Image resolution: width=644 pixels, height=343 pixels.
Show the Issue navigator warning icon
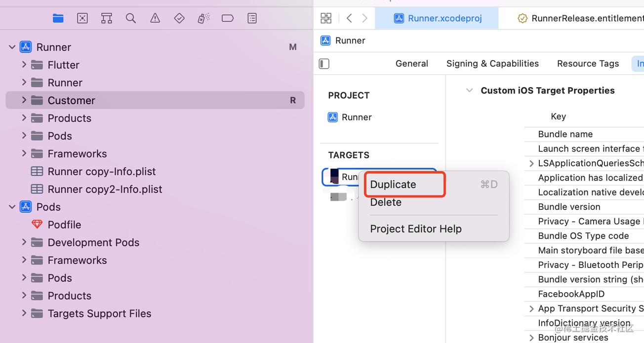point(155,18)
